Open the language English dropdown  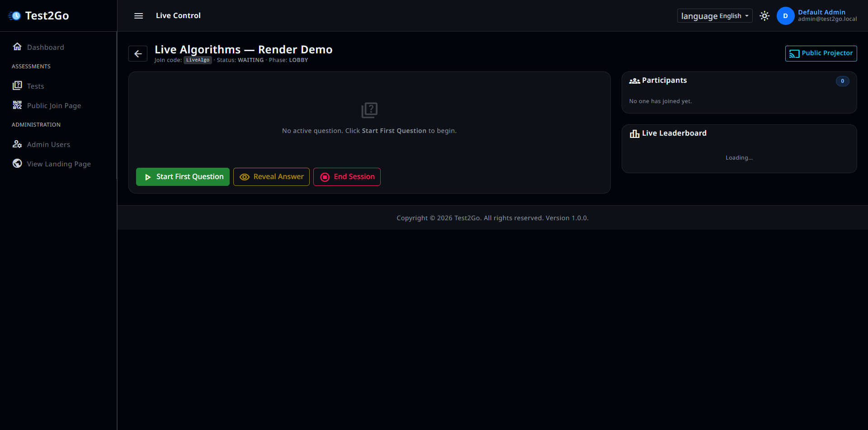click(x=715, y=16)
